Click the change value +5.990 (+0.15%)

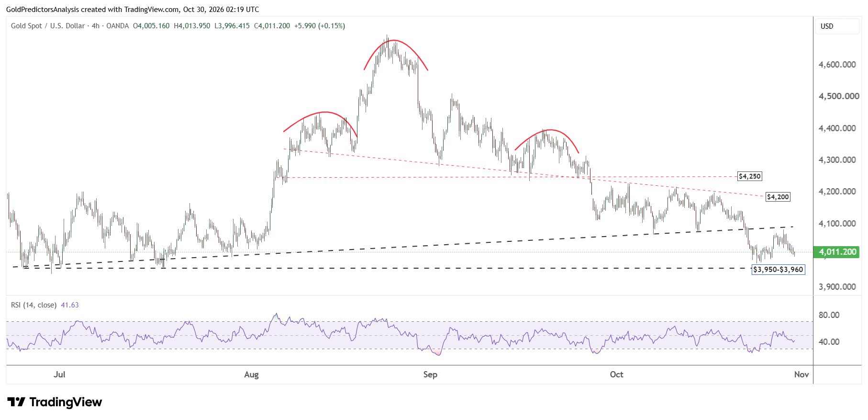[x=320, y=26]
